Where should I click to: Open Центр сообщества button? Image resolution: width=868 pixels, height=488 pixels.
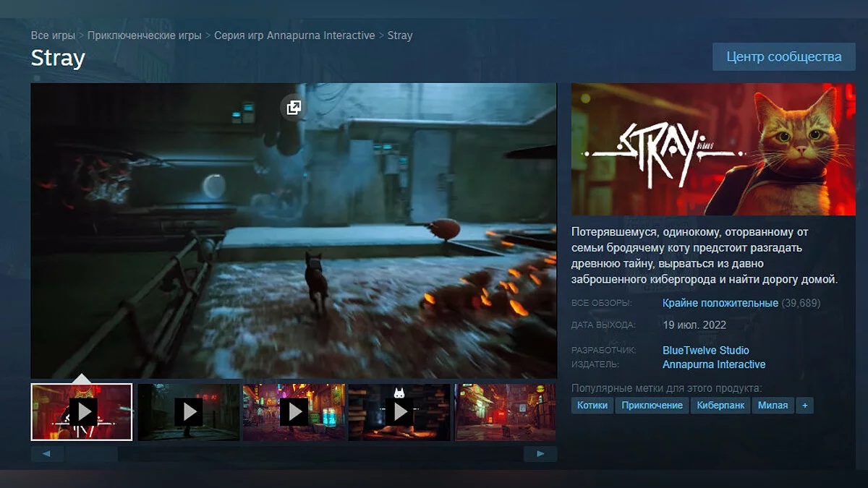pyautogui.click(x=784, y=56)
